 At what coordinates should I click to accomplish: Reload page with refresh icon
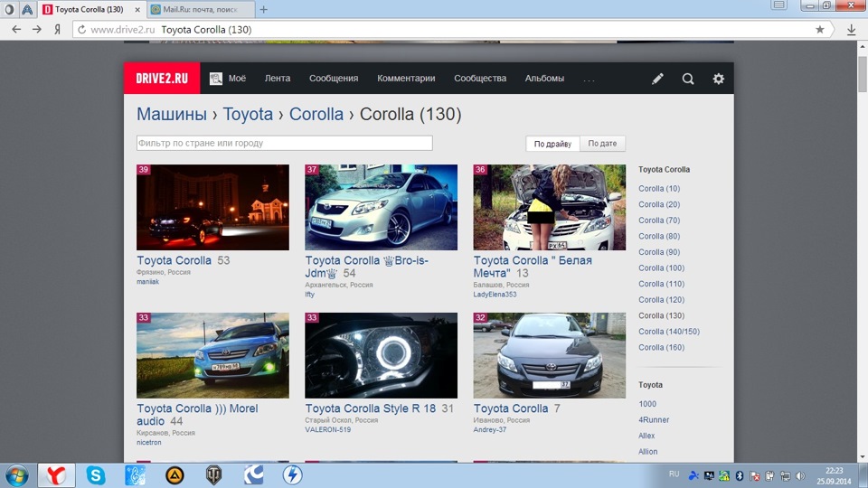tap(81, 29)
